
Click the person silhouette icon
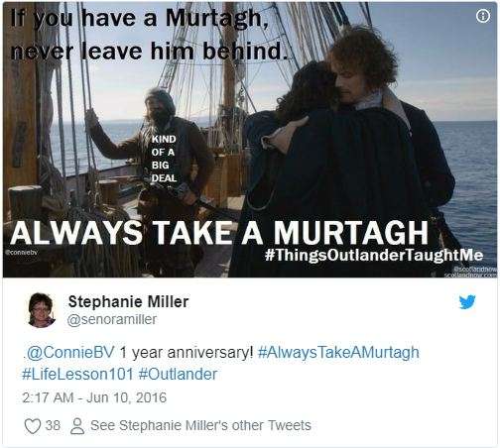77,426
